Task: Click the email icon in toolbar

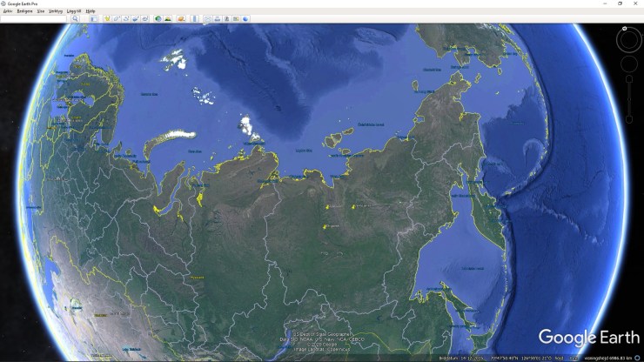Action: [x=208, y=18]
